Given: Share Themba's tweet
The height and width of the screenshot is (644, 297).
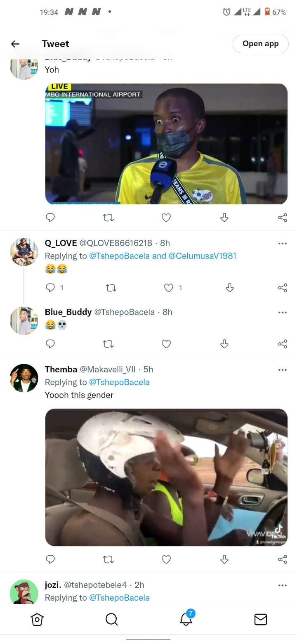Looking at the screenshot, I should (283, 559).
